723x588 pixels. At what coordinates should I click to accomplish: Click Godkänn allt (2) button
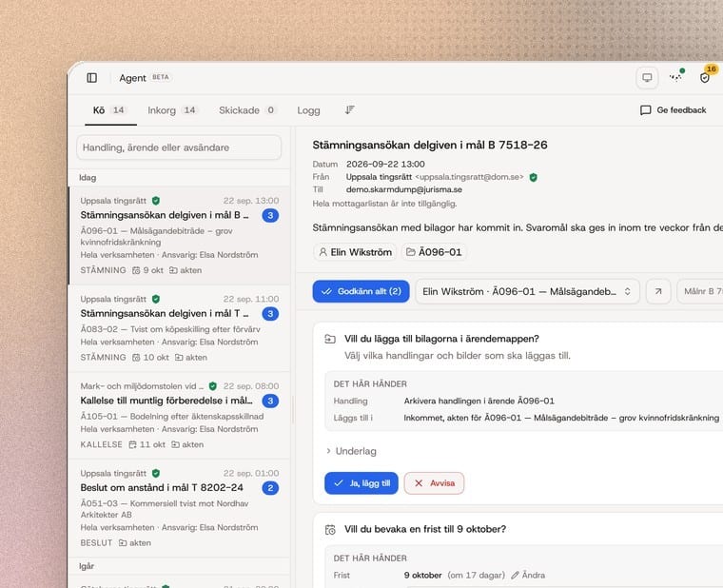click(x=361, y=291)
